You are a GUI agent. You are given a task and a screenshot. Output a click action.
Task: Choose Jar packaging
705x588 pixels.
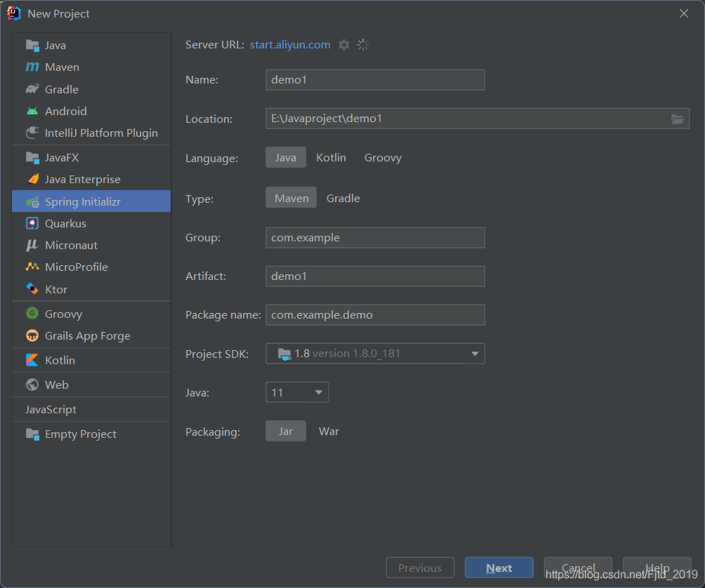click(286, 432)
